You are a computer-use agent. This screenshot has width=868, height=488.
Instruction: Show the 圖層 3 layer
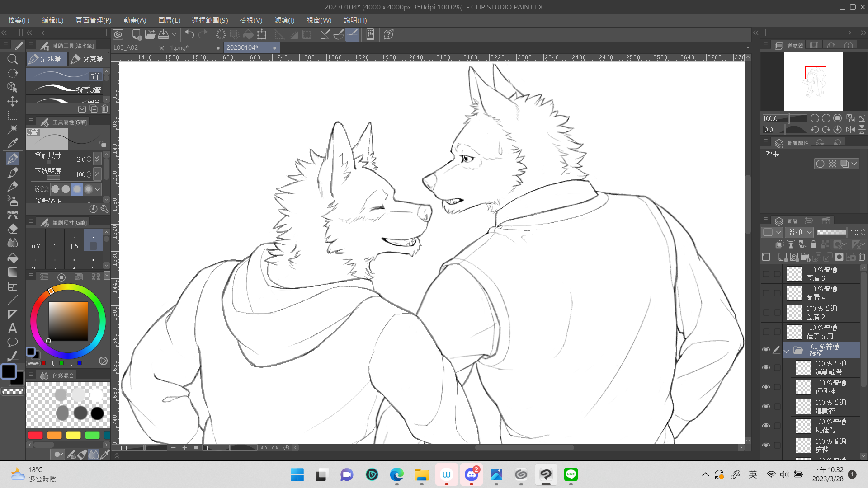click(765, 274)
